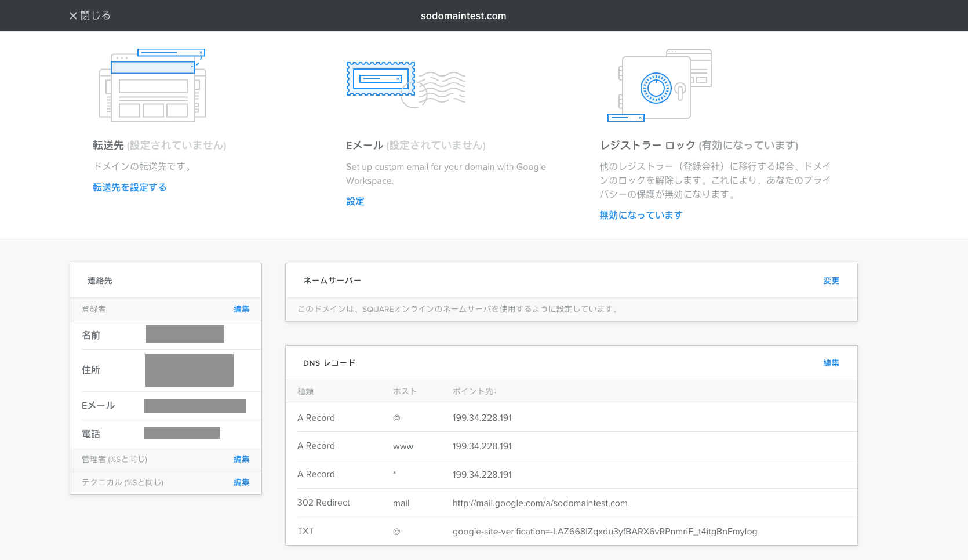The height and width of the screenshot is (560, 968).
Task: Click the IP address in the www row
Action: click(482, 446)
